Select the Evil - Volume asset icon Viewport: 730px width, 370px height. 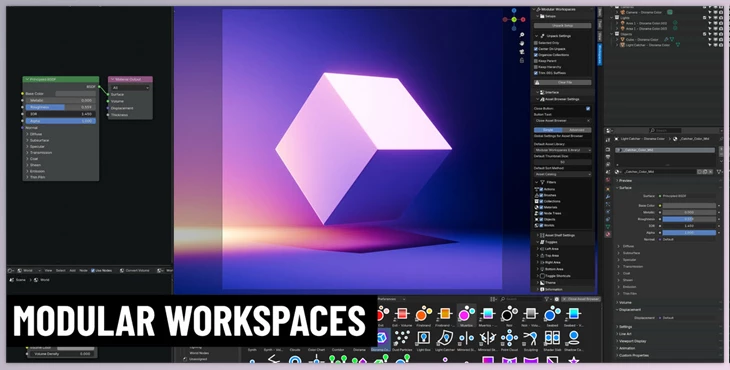click(402, 315)
